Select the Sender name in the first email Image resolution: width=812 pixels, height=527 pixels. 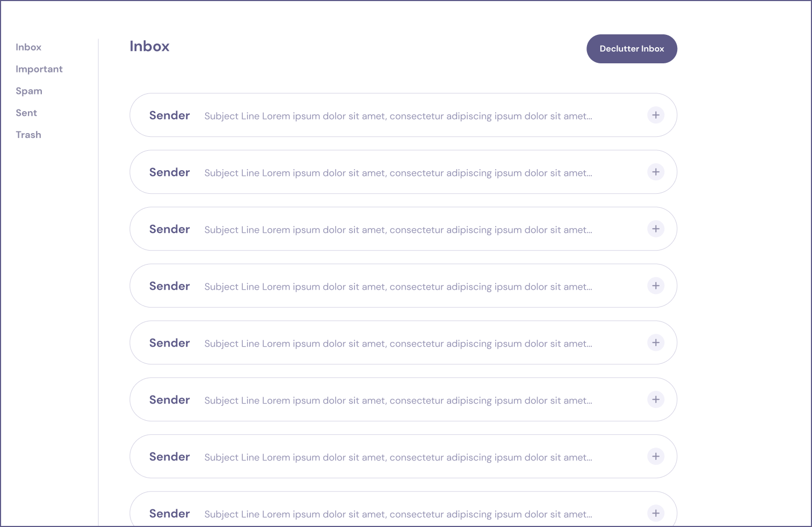pos(170,115)
